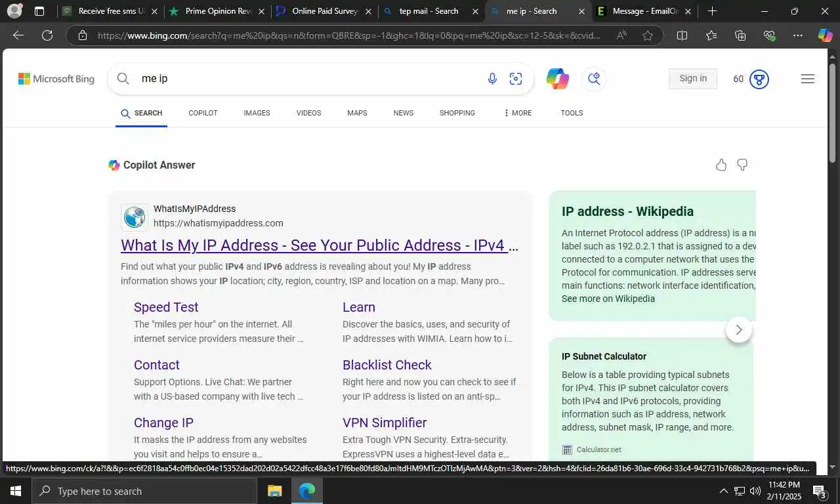Open the TOOLS option in search nav
Viewport: 840px width, 504px height.
click(572, 113)
